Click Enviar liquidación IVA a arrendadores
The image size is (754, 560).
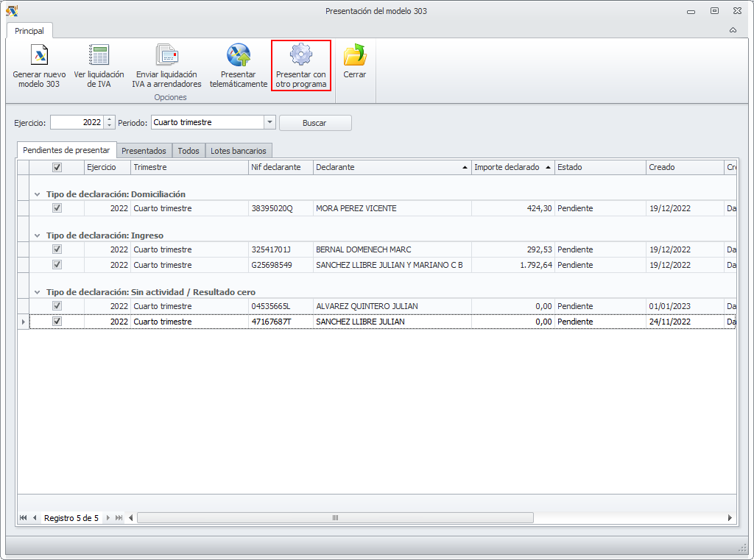166,56
